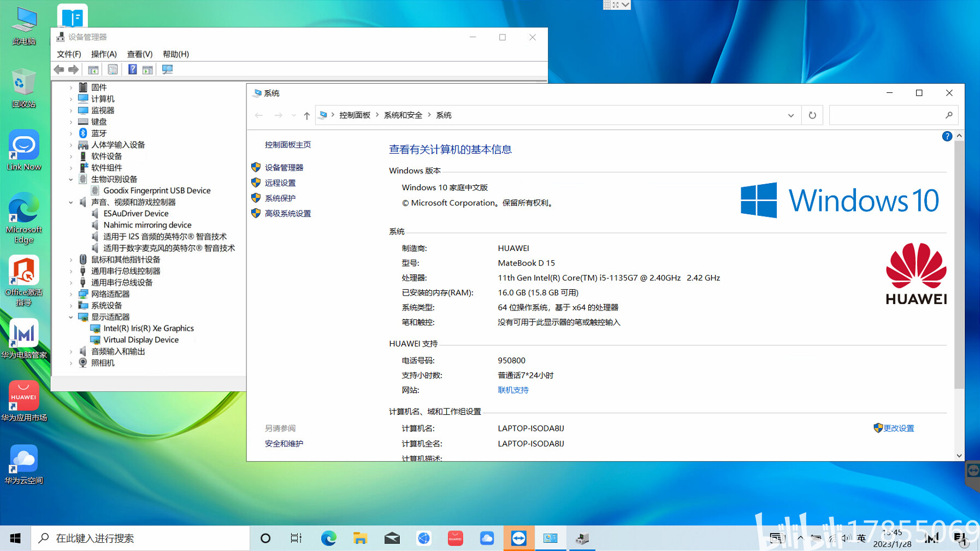Viewport: 980px width, 551px height.
Task: Open the Windows Start menu
Action: click(15, 538)
